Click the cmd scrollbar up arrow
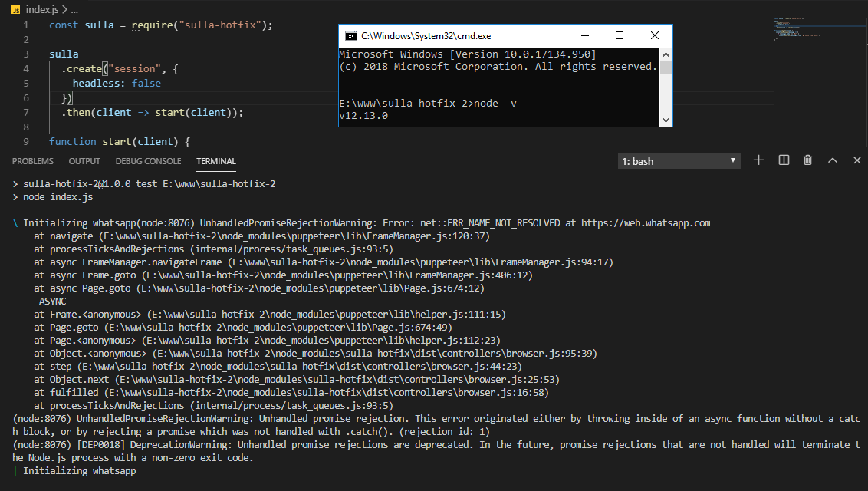The height and width of the screenshot is (491, 868). (666, 54)
